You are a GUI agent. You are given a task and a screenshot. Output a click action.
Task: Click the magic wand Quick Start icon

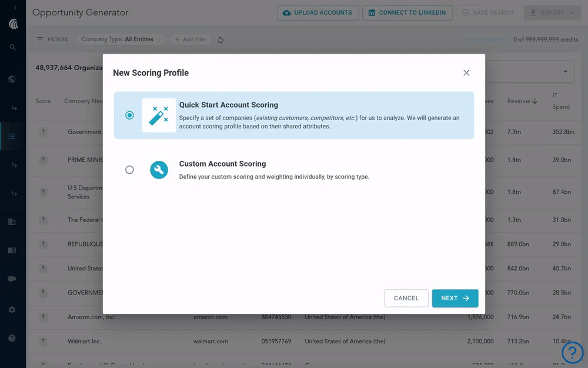(x=159, y=115)
